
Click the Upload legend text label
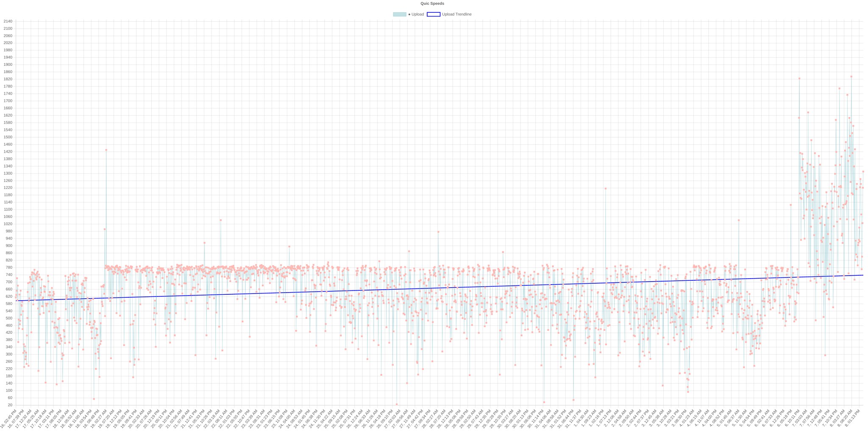pos(417,14)
